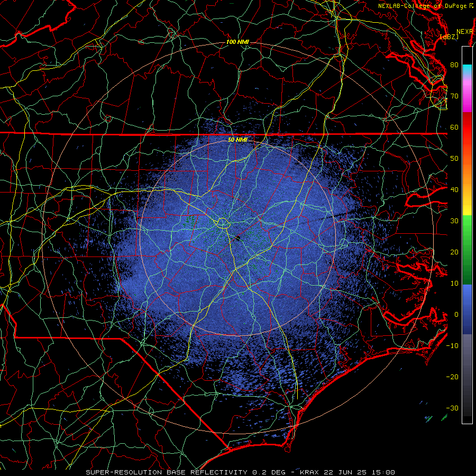Screen dimensions: 476x476
Task: Click the green echo streaks offshore at bottom right
Action: [436, 418]
